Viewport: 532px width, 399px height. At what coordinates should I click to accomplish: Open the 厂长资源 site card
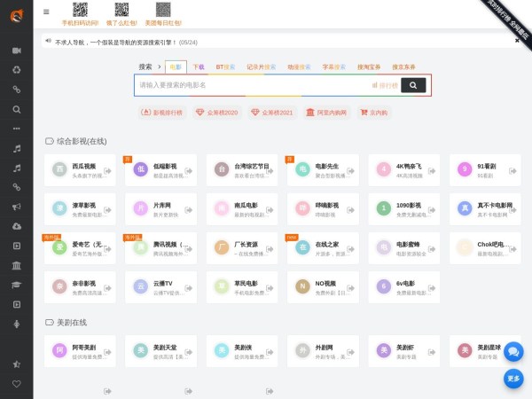242,248
